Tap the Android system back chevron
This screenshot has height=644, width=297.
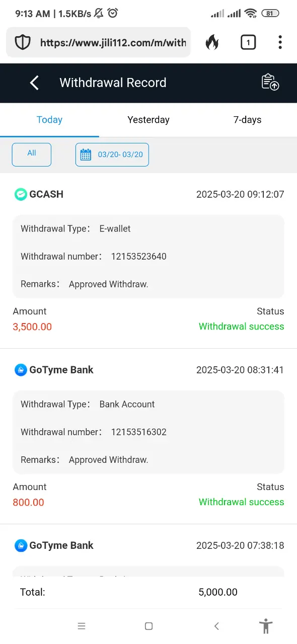click(x=216, y=626)
